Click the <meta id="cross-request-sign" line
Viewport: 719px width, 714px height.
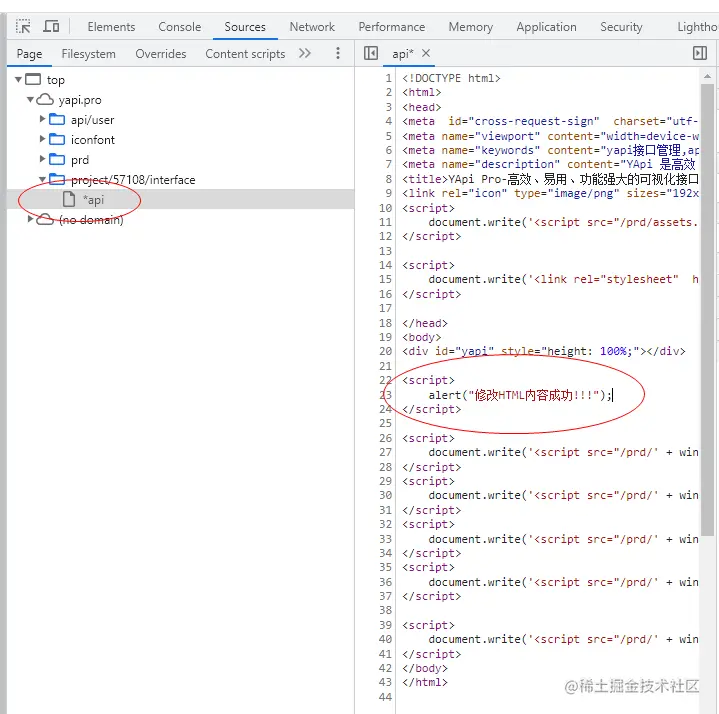pos(550,121)
